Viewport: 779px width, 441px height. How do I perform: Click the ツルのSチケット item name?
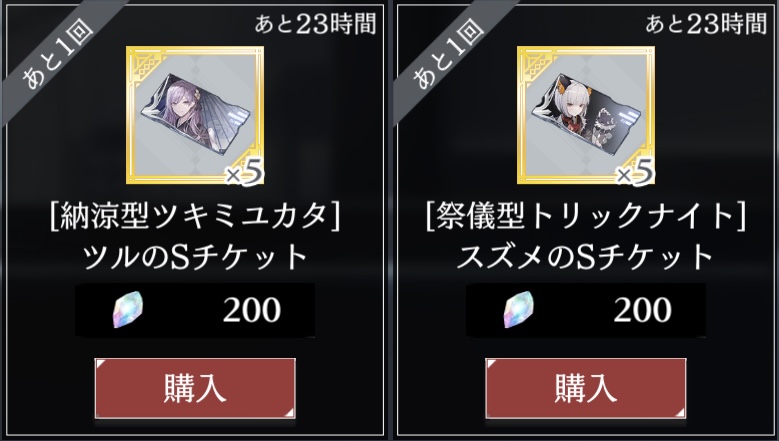point(195,257)
